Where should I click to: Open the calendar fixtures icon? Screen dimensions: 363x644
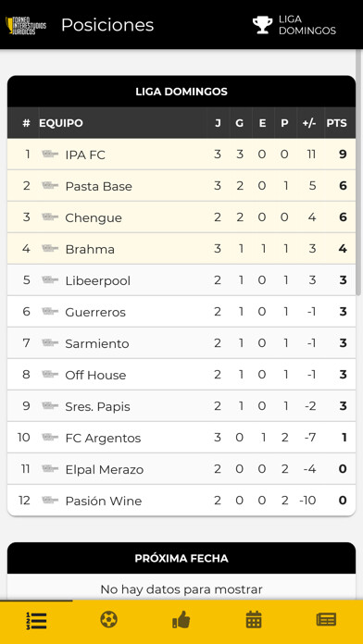click(254, 619)
